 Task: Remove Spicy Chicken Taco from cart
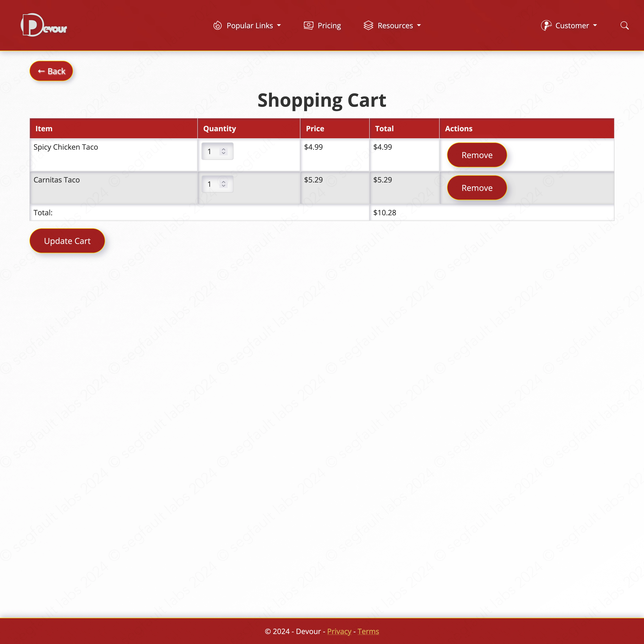pyautogui.click(x=477, y=155)
